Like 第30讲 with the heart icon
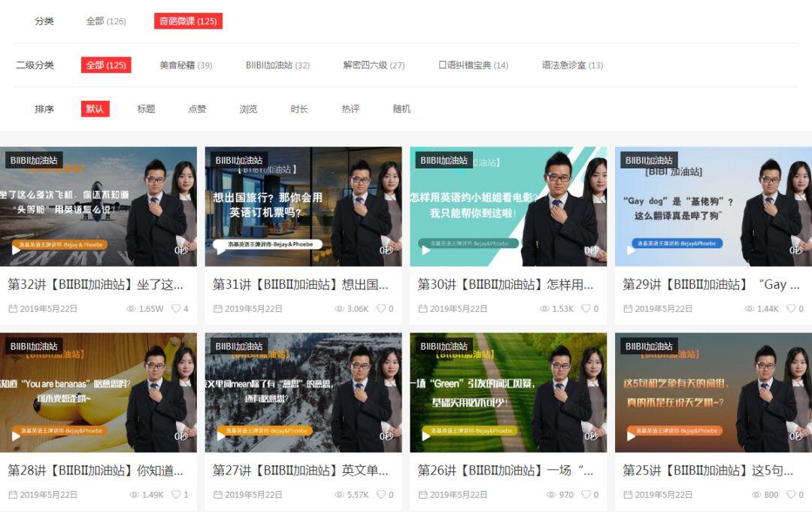The image size is (812, 512). point(586,308)
